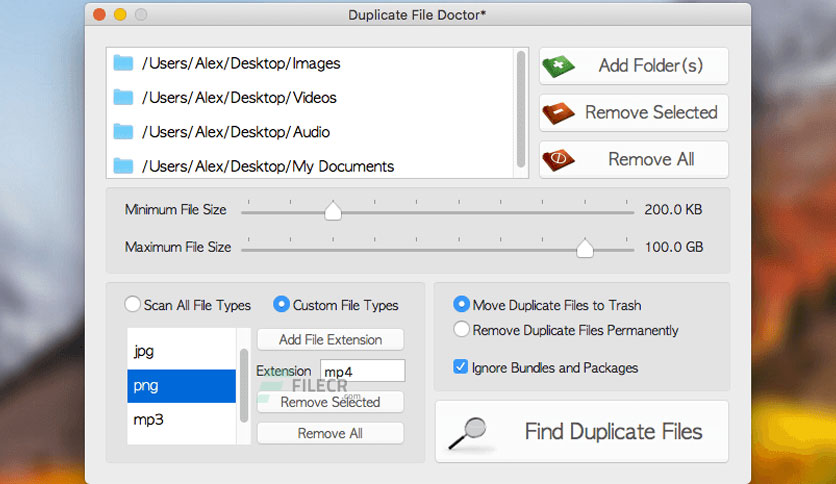
Task: Remove Selected extension from file types list
Action: 330,402
